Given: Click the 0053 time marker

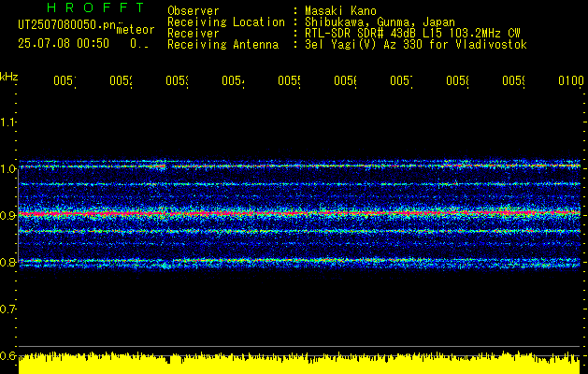Looking at the screenshot, I should point(178,80).
